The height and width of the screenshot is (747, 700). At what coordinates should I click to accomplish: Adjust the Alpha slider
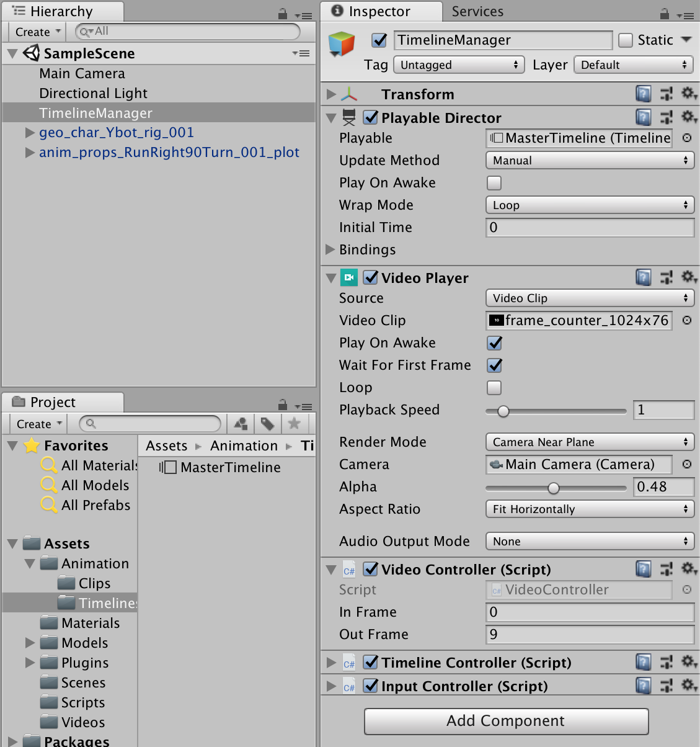pyautogui.click(x=556, y=488)
